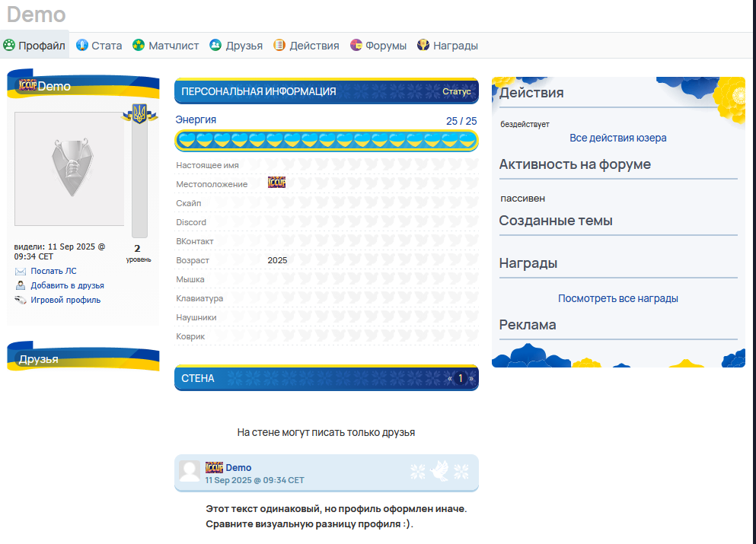Viewport: 756px width, 544px height.
Task: Open the Профайл tab
Action: [x=35, y=46]
